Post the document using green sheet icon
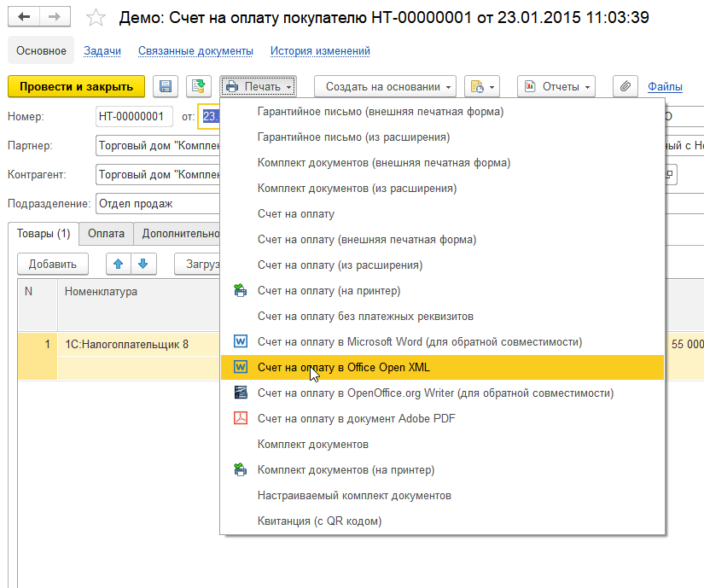The height and width of the screenshot is (588, 704). (x=199, y=86)
